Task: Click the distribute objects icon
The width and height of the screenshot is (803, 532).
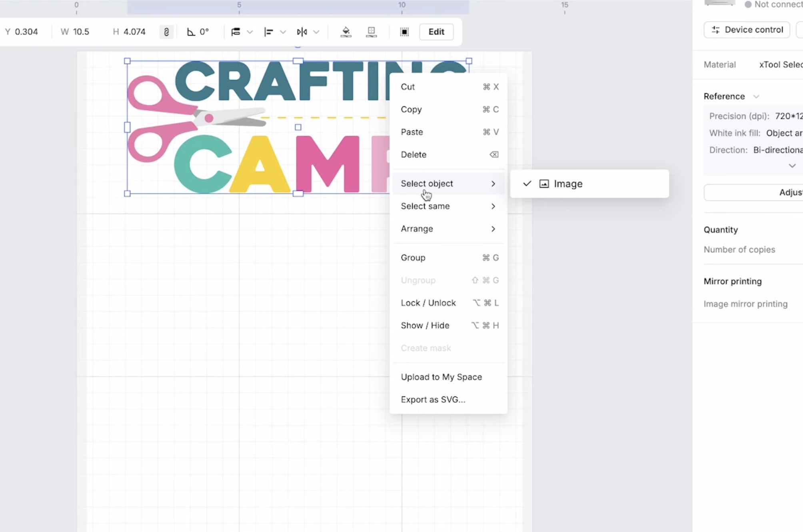Action: tap(236, 32)
